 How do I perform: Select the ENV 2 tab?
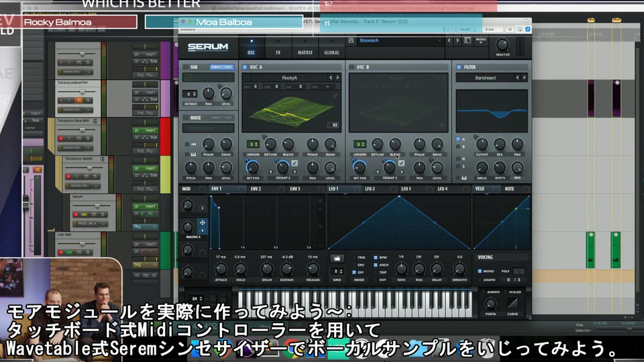pyautogui.click(x=256, y=189)
